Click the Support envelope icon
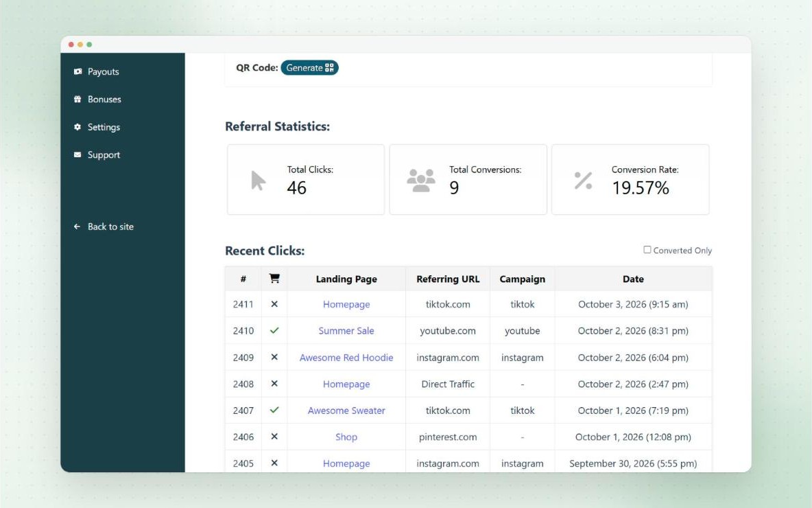 tap(77, 154)
